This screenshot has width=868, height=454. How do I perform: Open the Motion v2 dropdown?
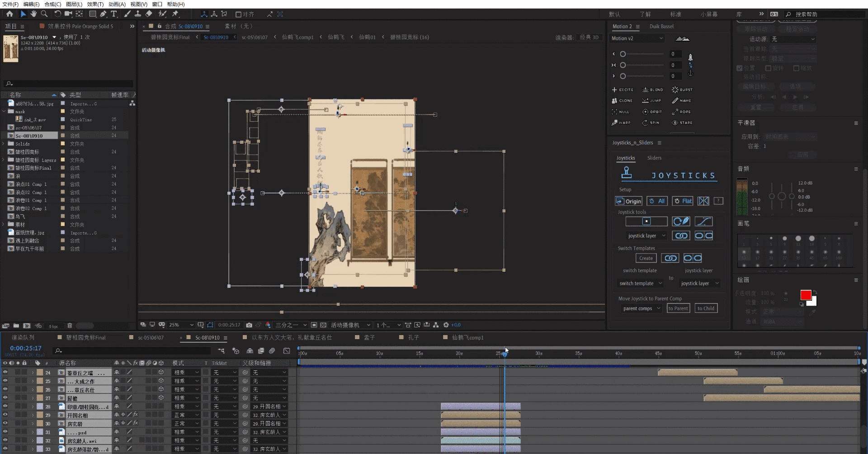pos(637,38)
